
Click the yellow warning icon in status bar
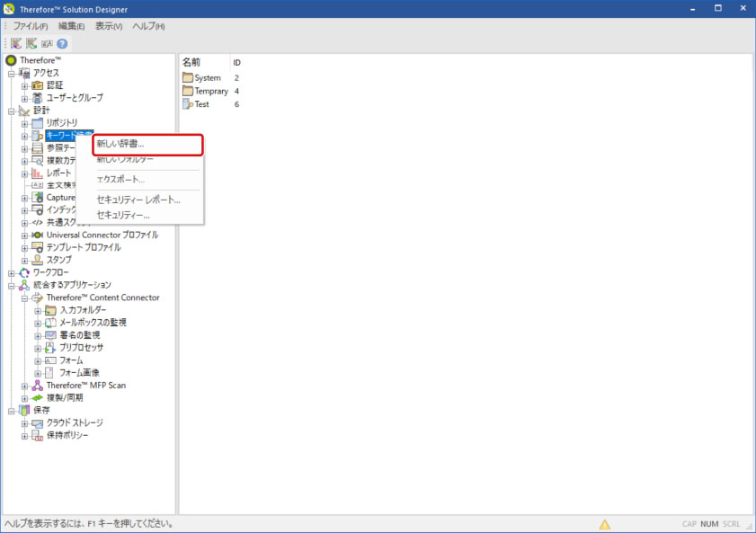click(x=605, y=524)
